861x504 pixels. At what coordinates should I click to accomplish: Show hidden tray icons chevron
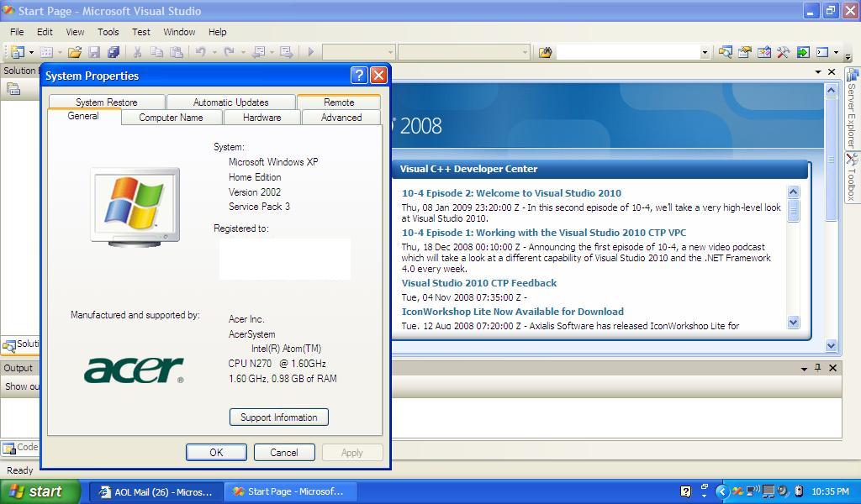click(x=722, y=492)
